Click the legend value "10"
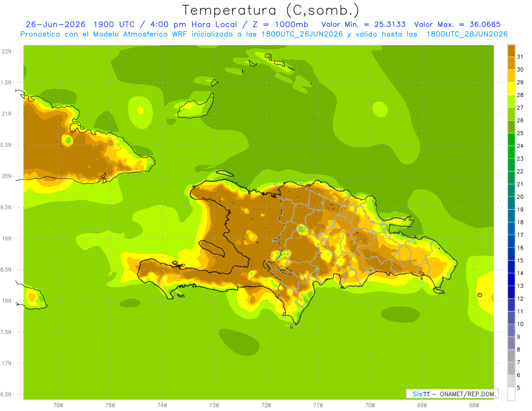This screenshot has width=532, height=411. [x=520, y=324]
